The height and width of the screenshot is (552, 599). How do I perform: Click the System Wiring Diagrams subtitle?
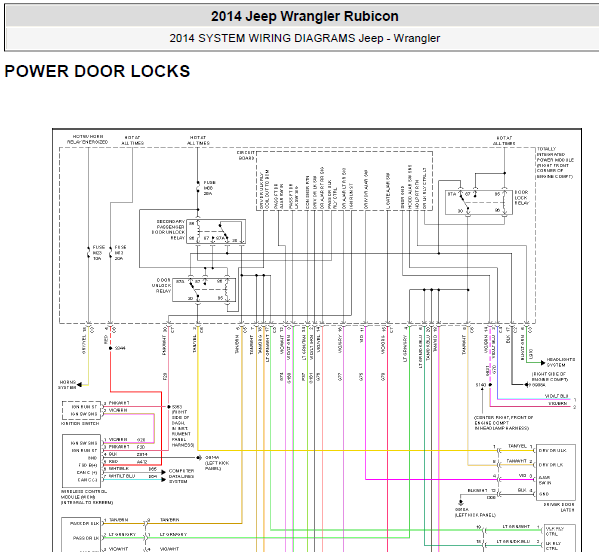point(304,38)
